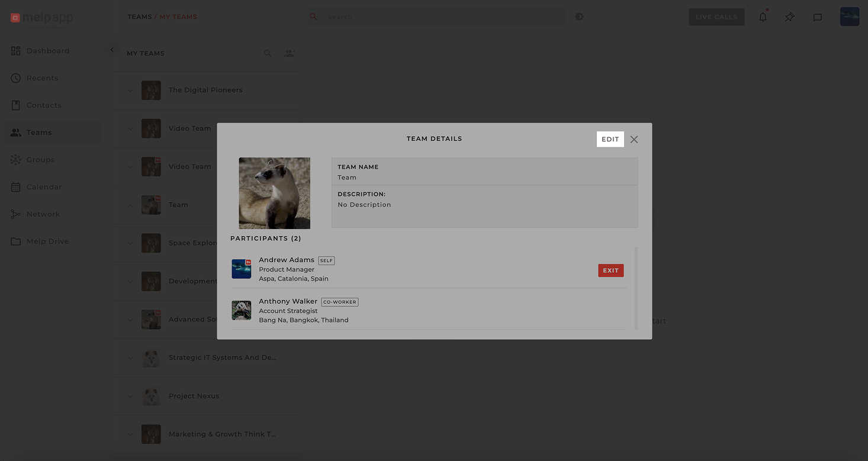This screenshot has width=868, height=461.
Task: Open the pinned items icon
Action: click(790, 17)
